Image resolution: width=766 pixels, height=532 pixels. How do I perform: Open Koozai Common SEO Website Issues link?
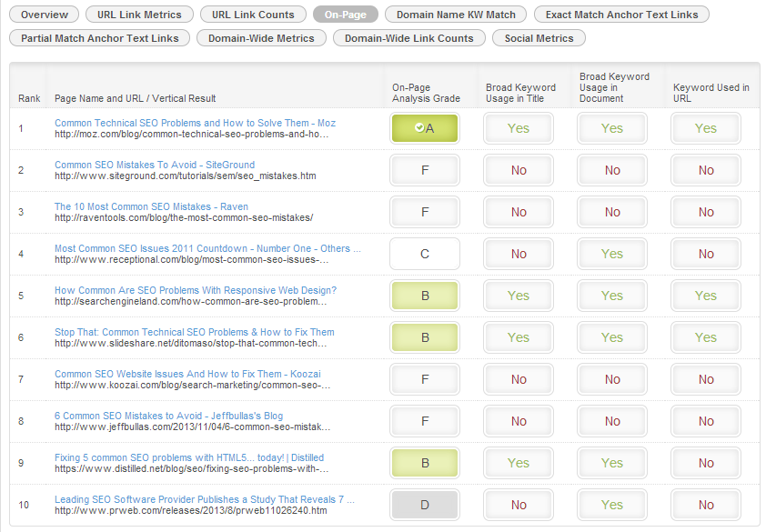tap(187, 374)
